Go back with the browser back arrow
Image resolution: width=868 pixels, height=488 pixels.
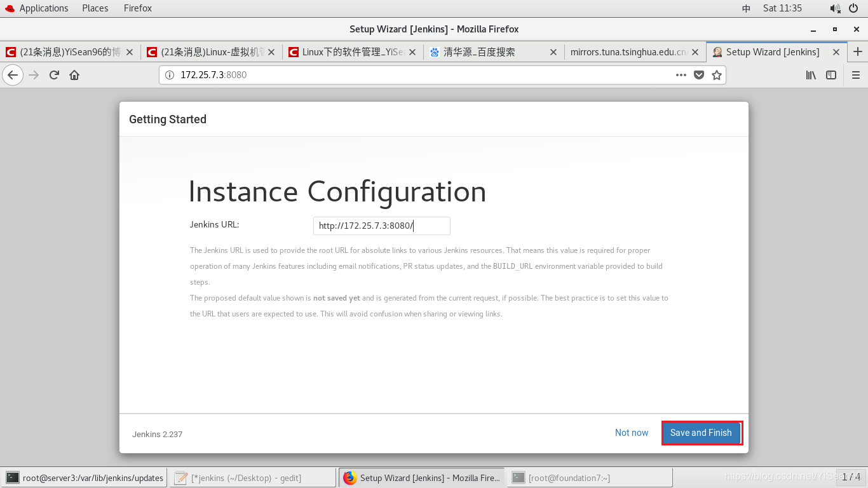point(13,75)
